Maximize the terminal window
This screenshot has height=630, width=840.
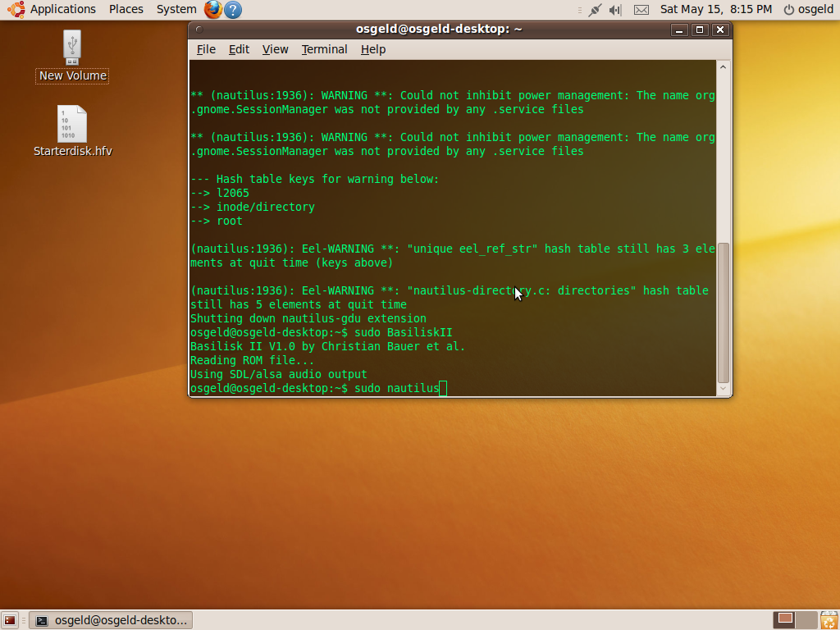click(699, 30)
